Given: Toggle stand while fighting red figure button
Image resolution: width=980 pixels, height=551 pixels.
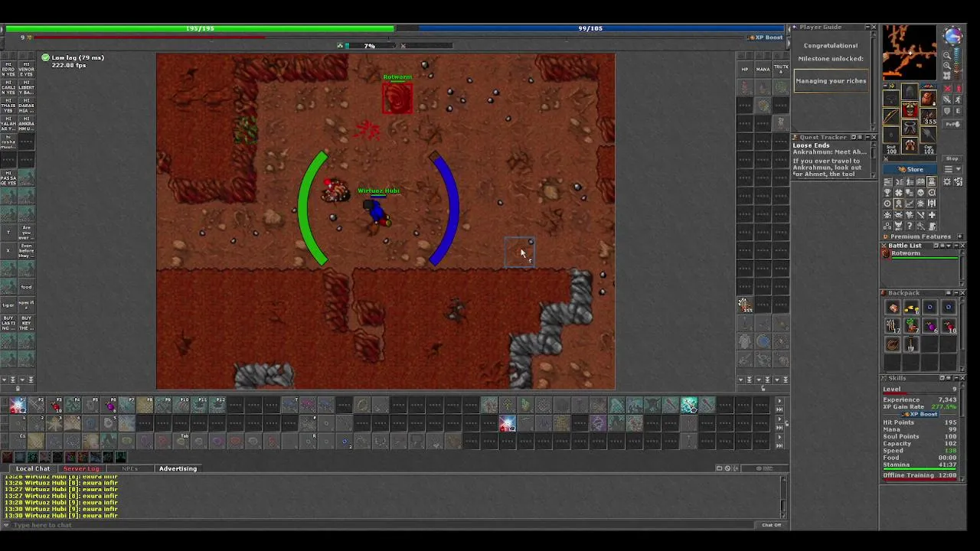Looking at the screenshot, I should point(959,89).
